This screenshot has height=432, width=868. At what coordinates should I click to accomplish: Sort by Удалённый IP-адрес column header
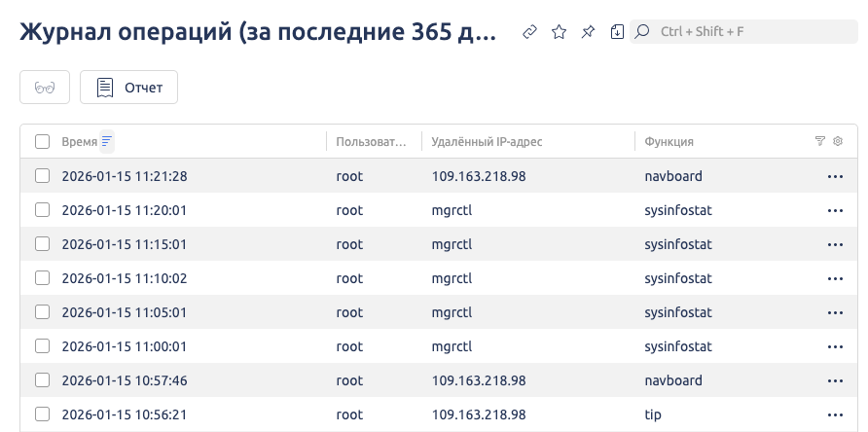tap(487, 142)
